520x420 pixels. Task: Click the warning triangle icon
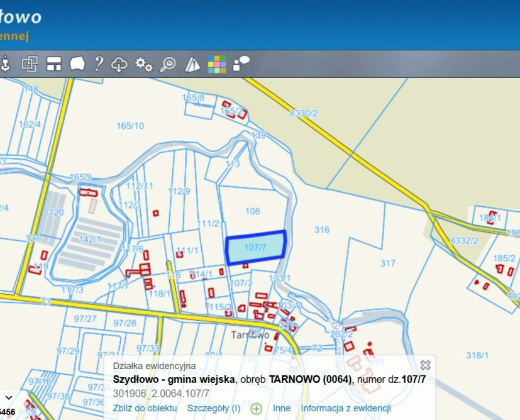192,64
